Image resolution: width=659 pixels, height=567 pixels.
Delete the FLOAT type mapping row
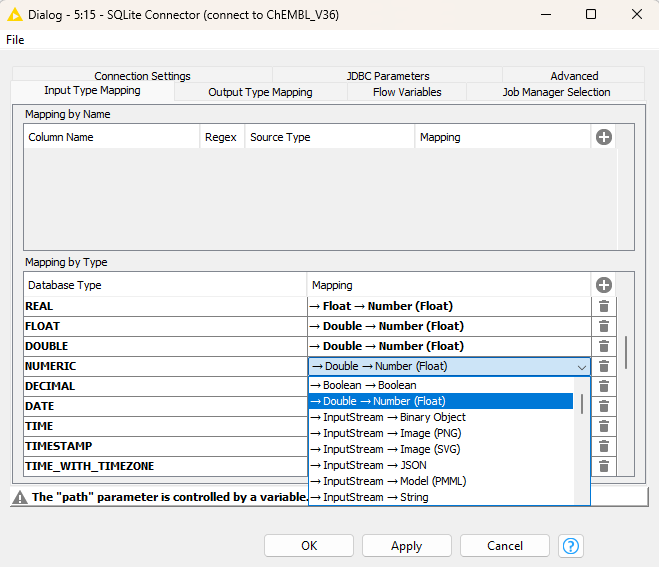click(x=604, y=326)
